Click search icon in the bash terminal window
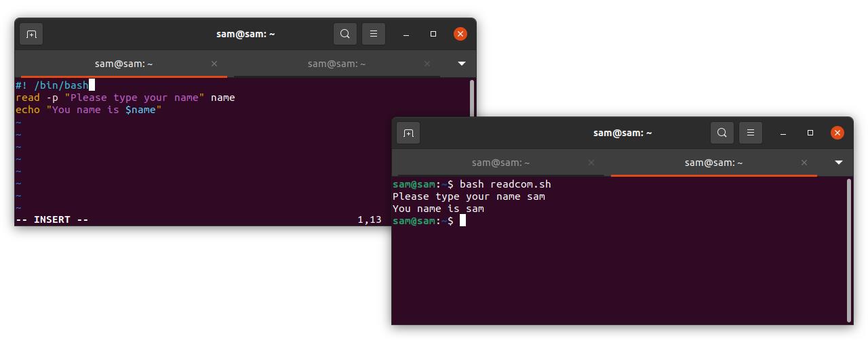Viewport: 868px width, 340px height. pos(722,133)
